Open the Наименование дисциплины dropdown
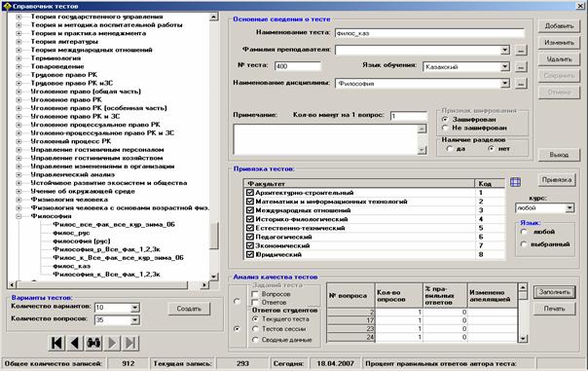The height and width of the screenshot is (371, 588). [x=505, y=84]
